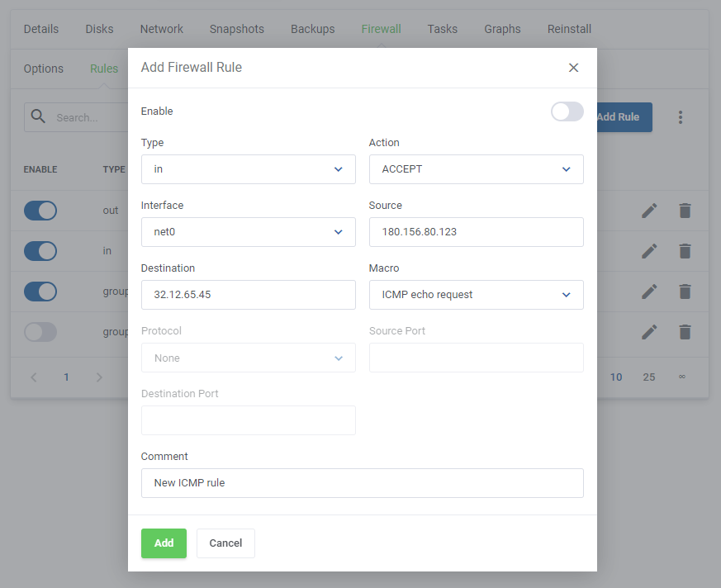Go to the next page arrow
The height and width of the screenshot is (588, 721).
(99, 377)
